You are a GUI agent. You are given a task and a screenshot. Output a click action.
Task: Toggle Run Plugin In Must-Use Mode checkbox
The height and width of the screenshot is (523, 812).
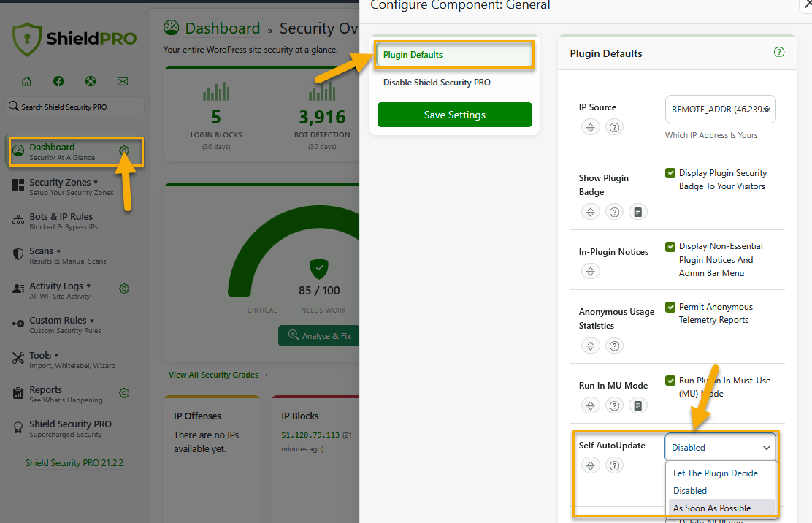[670, 381]
